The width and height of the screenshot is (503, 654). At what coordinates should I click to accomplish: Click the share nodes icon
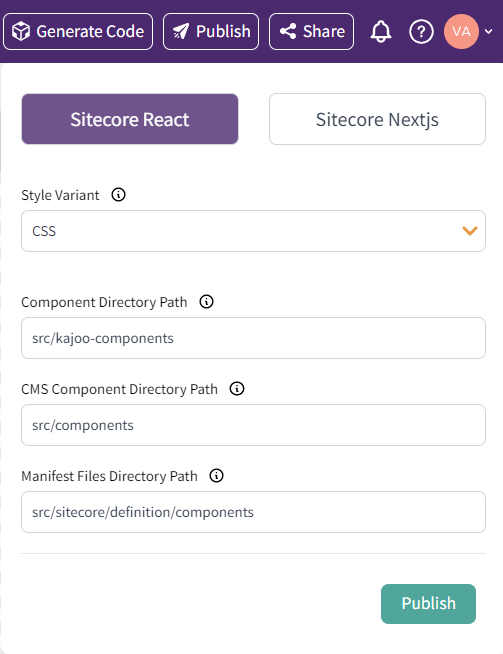pyautogui.click(x=288, y=32)
